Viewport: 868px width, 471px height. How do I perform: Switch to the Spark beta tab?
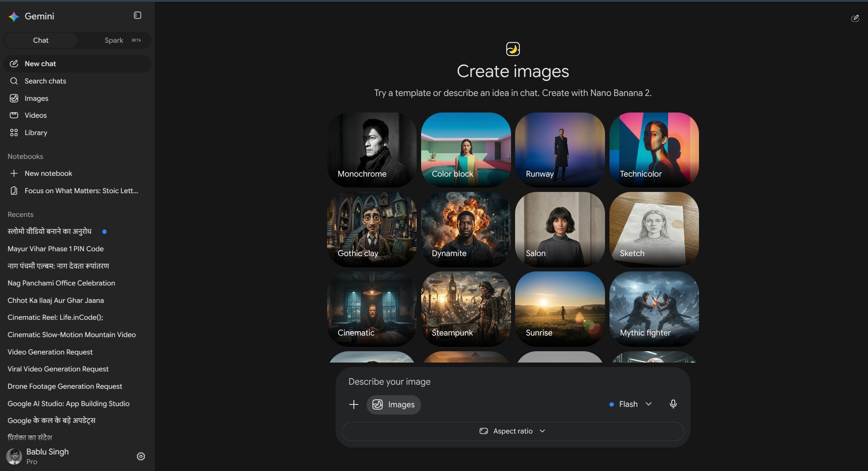[x=114, y=40]
